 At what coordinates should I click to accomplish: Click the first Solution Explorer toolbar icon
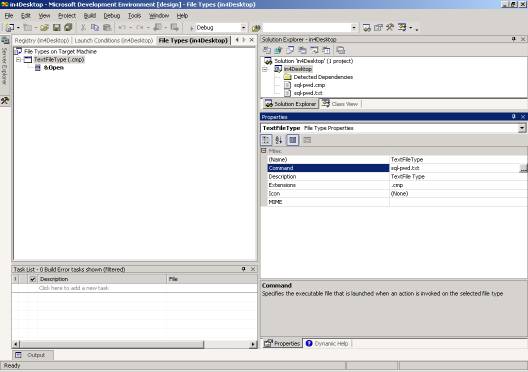tap(267, 50)
